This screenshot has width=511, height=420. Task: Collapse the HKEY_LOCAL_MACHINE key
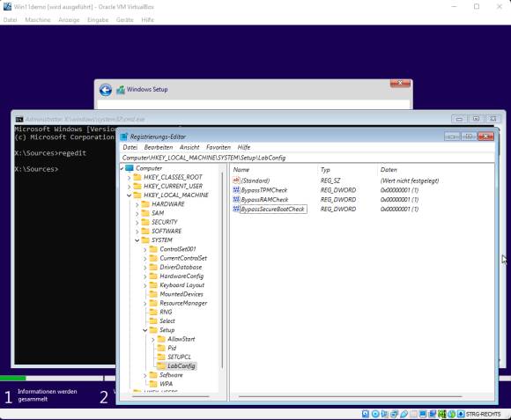coord(129,195)
